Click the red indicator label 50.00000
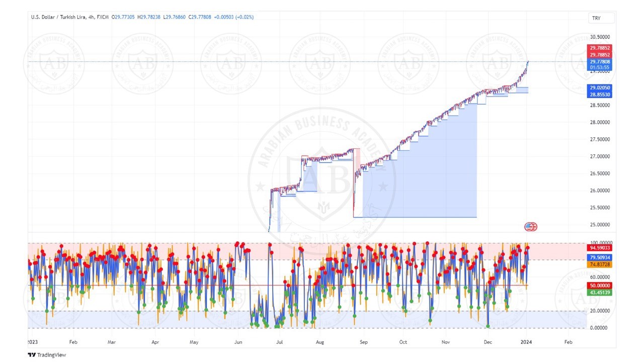Image resolution: width=644 pixels, height=362 pixels. coord(600,286)
